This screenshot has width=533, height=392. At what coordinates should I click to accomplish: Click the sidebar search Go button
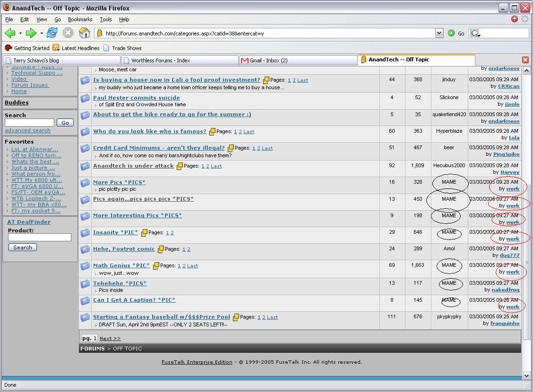coord(65,123)
